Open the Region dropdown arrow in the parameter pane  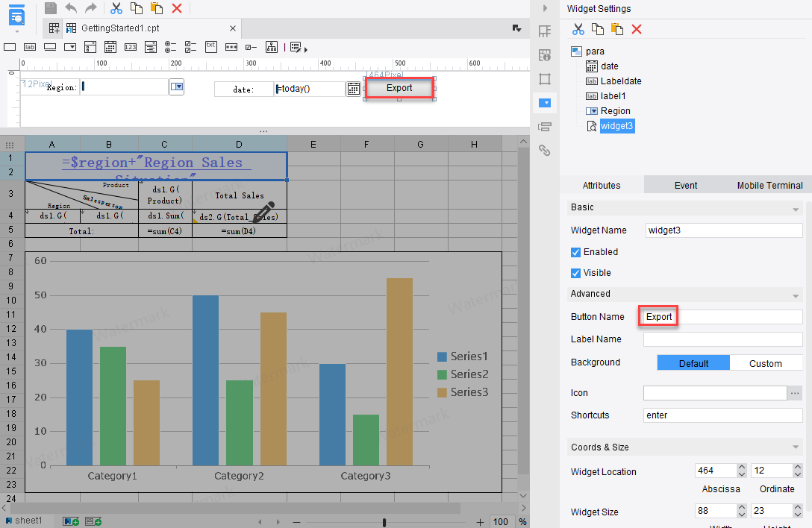pos(176,87)
